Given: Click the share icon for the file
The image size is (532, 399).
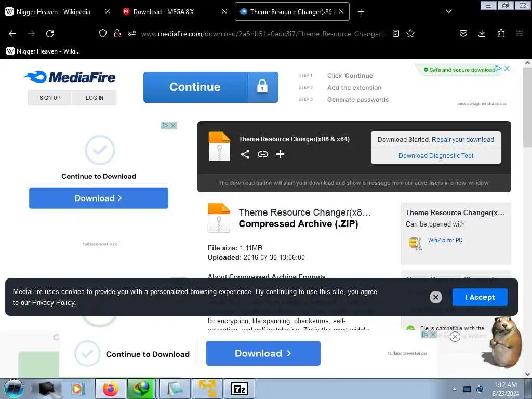Looking at the screenshot, I should [x=245, y=154].
